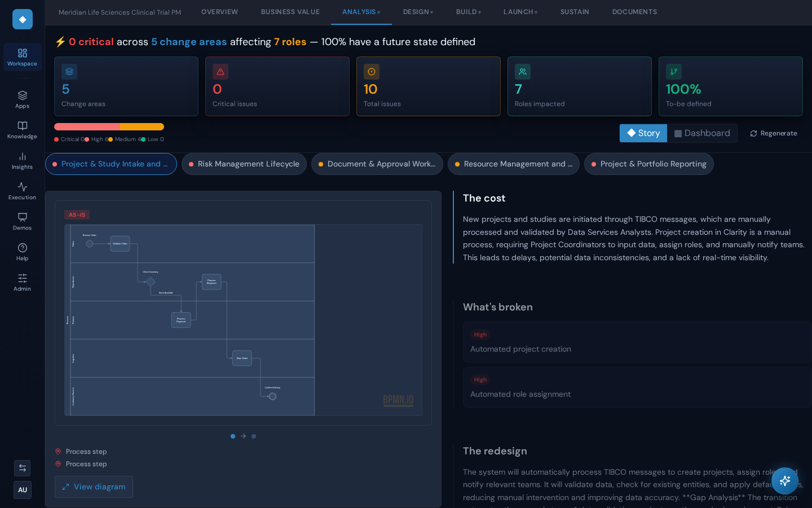Click the Roles impacted summary card
This screenshot has height=508, width=812.
tap(580, 86)
